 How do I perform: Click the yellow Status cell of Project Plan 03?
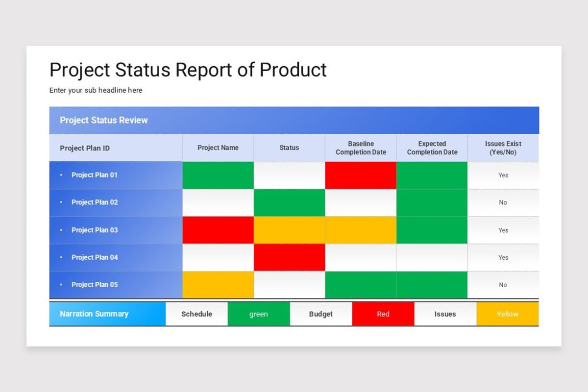tap(289, 230)
